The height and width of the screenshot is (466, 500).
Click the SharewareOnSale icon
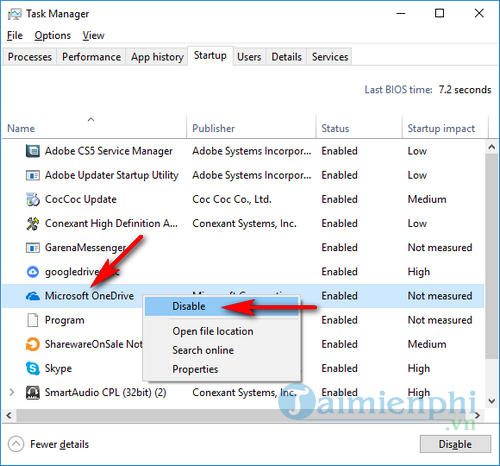click(33, 344)
